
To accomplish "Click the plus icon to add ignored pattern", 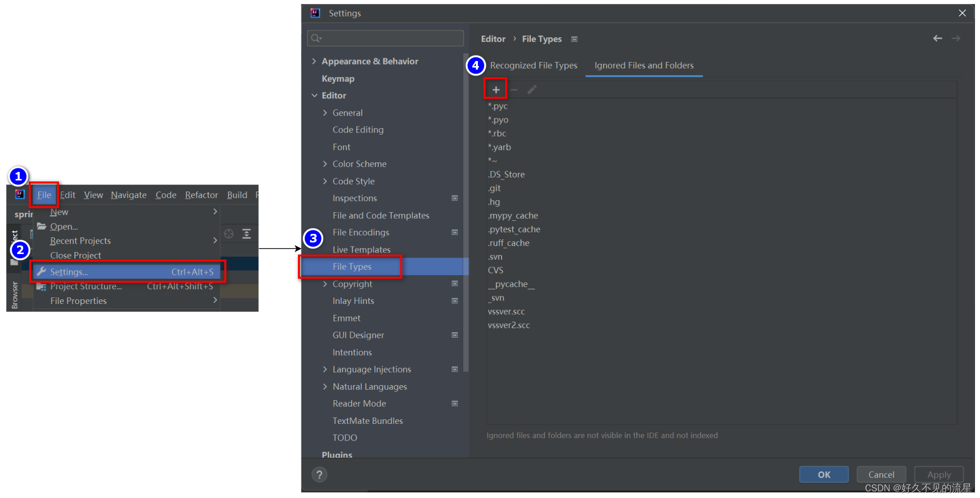I will click(496, 90).
